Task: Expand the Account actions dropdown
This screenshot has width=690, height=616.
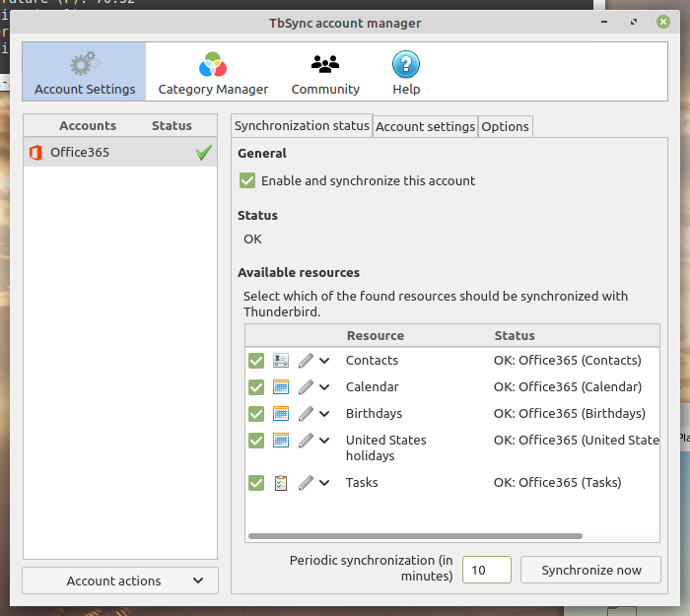Action: (x=120, y=581)
